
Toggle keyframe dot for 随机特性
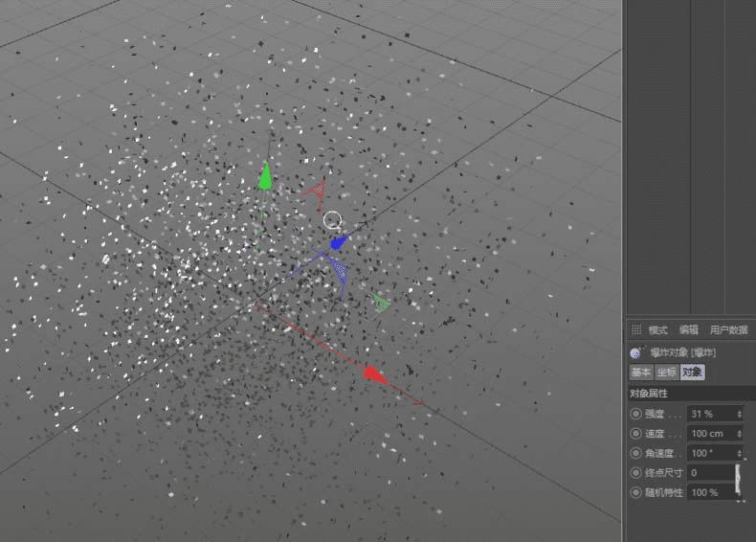point(636,493)
